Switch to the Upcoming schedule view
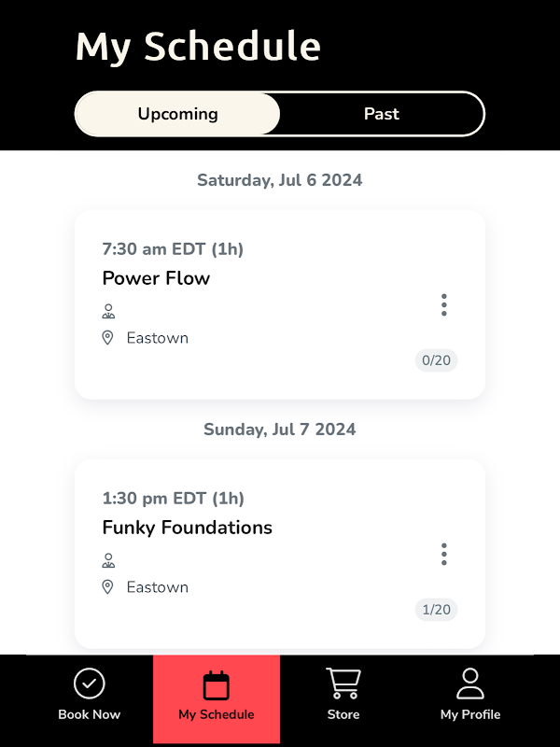The width and height of the screenshot is (560, 747). [x=178, y=114]
